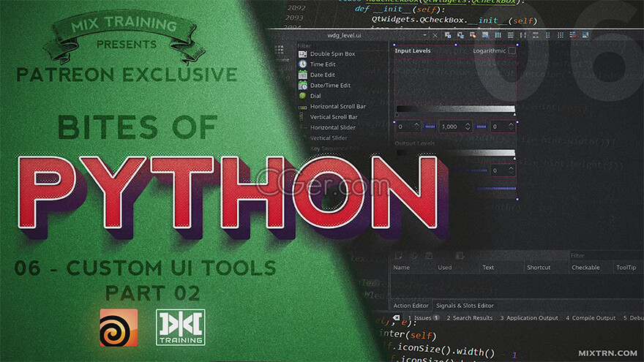Click the white point marker under the Input Levels gradient
Viewport: 644px width, 362px height.
coord(514,115)
